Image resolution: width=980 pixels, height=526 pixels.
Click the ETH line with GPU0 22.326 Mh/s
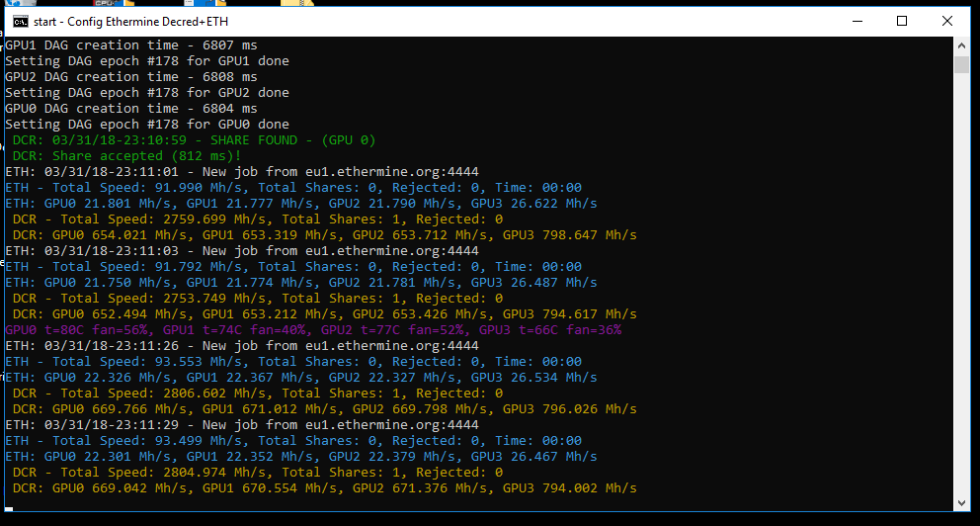300,378
